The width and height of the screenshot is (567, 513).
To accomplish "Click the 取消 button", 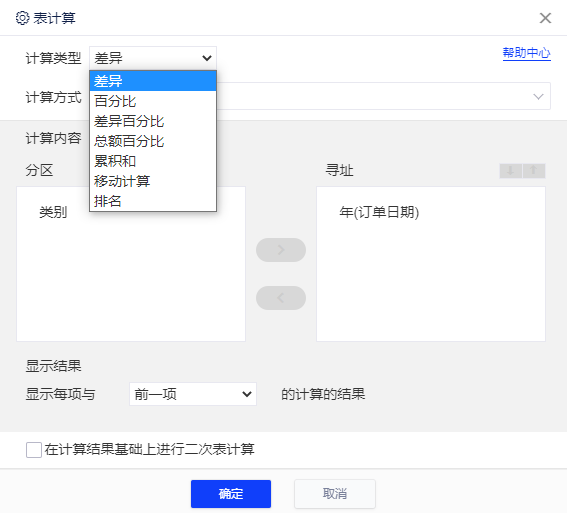I will pos(335,493).
